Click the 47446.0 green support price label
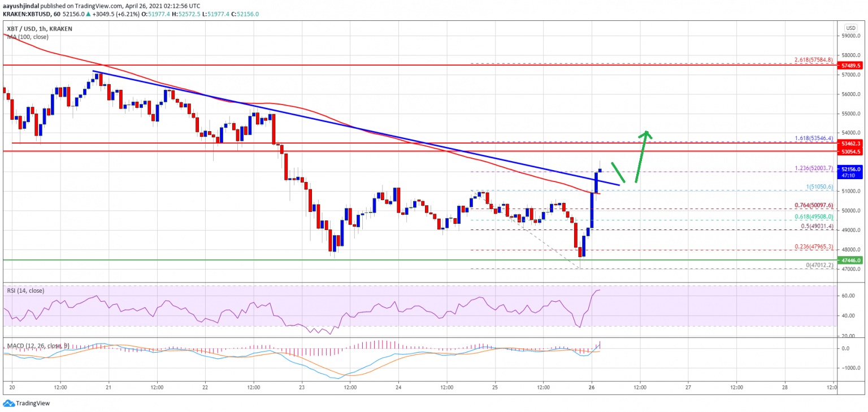 [850, 261]
